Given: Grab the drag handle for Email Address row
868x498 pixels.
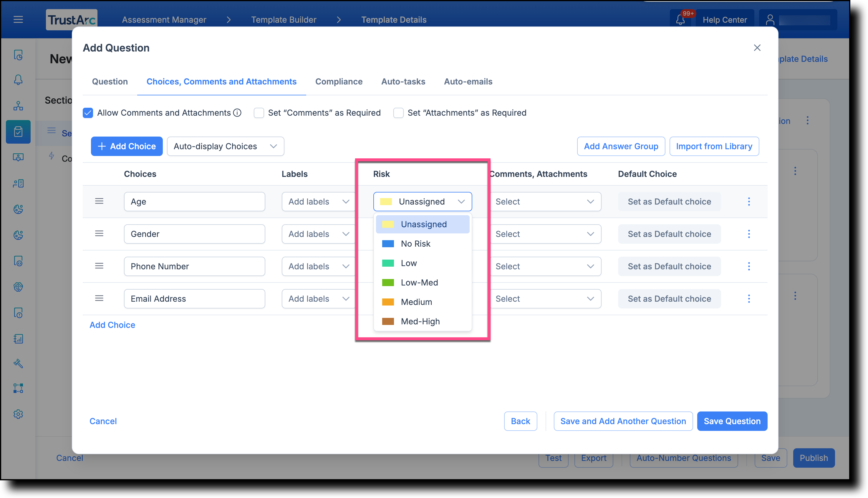Looking at the screenshot, I should pos(99,298).
